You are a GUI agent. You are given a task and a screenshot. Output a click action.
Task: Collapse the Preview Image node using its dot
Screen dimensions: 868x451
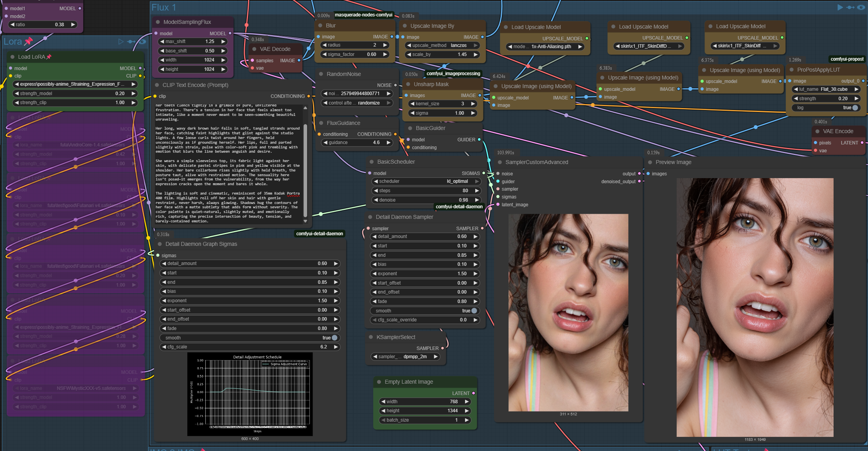[x=650, y=162]
